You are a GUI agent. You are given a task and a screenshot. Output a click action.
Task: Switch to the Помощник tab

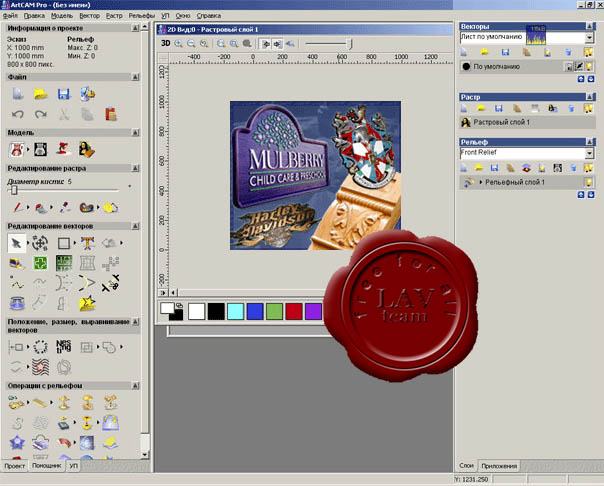(46, 466)
